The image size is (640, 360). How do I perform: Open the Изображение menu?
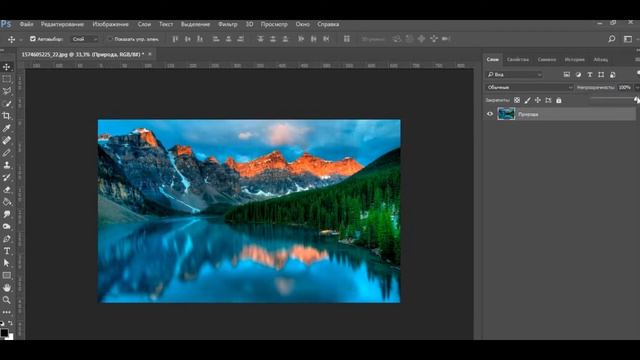[x=111, y=24]
